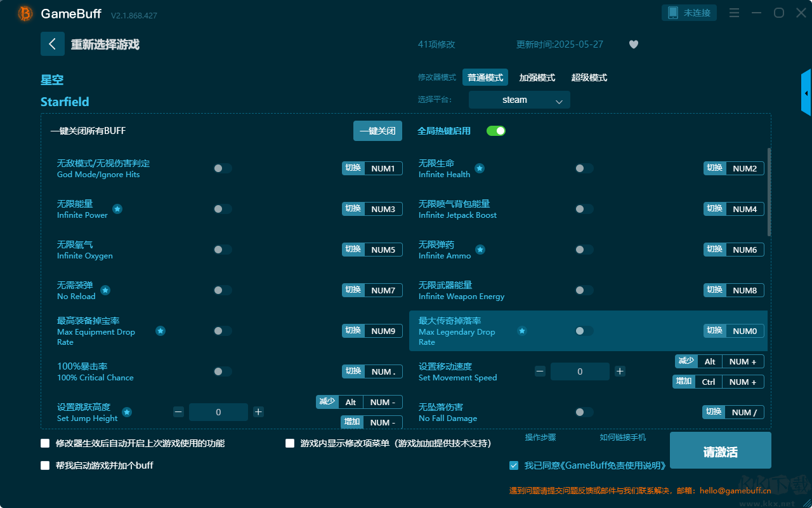Click the GameBuff logo icon
This screenshot has width=812, height=508.
25,13
